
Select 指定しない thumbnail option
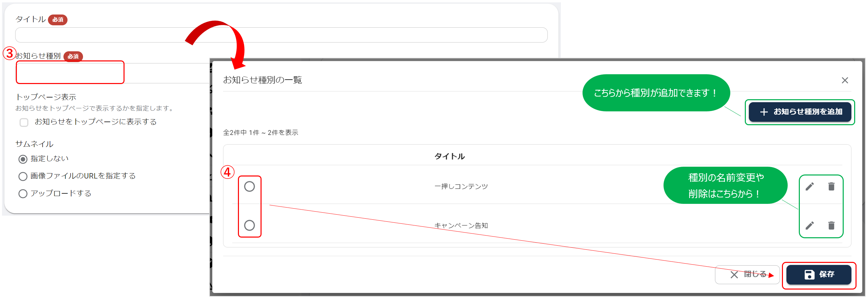click(x=23, y=159)
